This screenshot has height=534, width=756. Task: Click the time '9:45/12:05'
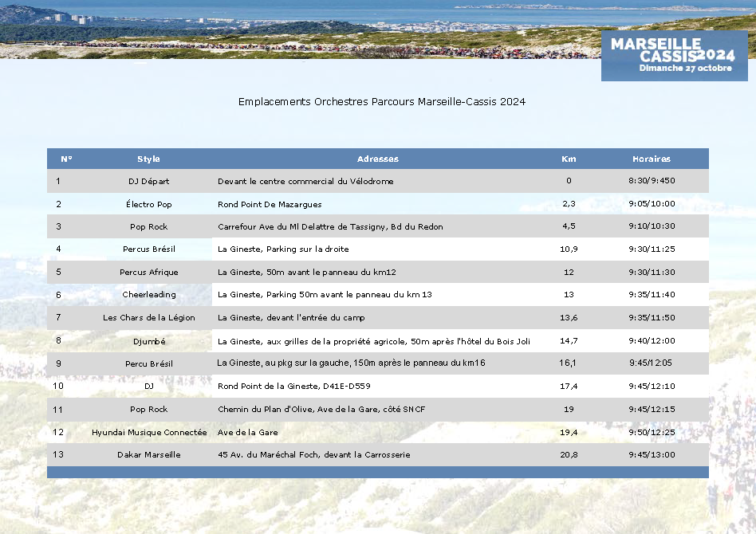tap(651, 363)
